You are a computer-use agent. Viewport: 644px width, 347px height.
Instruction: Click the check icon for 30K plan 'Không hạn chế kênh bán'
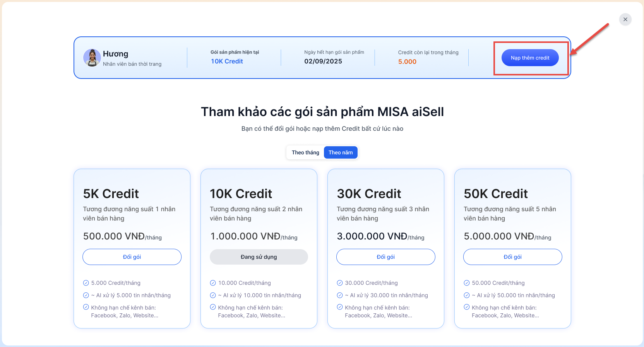tap(340, 307)
